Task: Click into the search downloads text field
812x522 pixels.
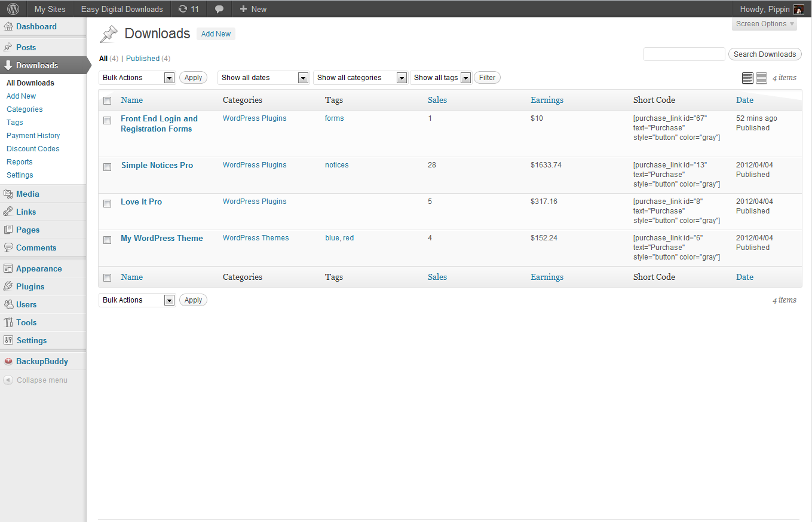Action: [x=684, y=54]
